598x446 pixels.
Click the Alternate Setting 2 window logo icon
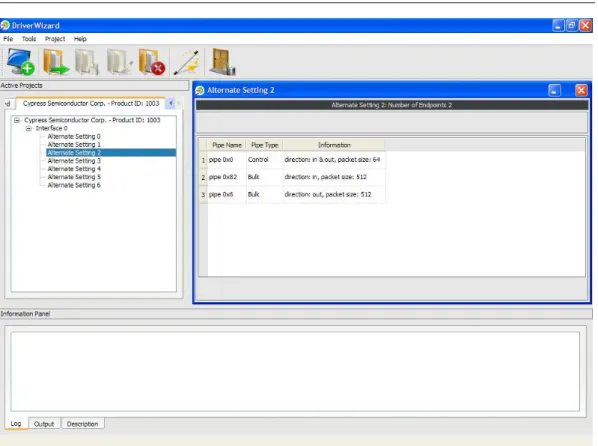tap(200, 90)
